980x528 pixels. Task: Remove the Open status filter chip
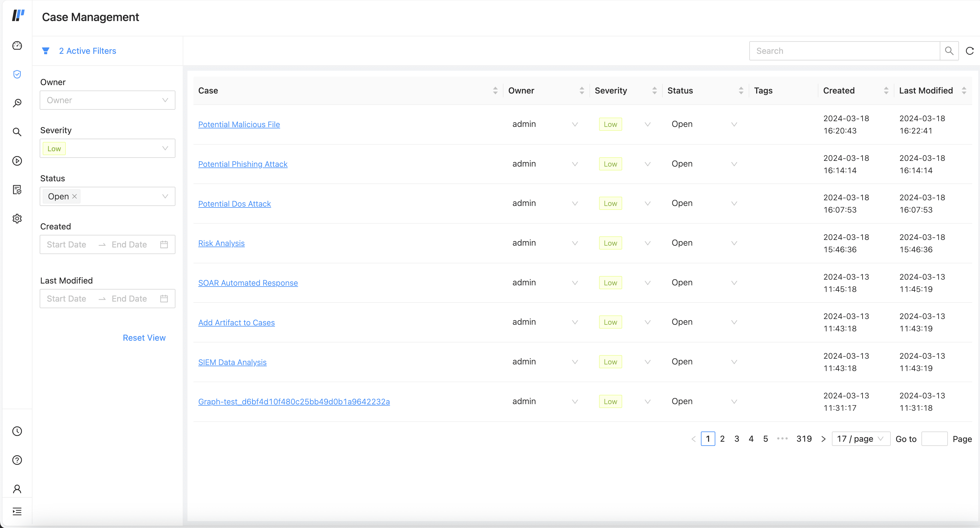coord(75,196)
